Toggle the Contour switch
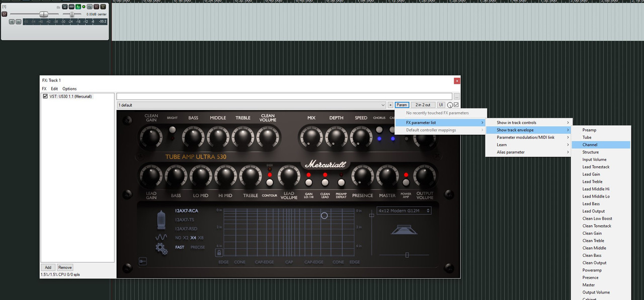Viewport: 644px width, 300px height. coord(269,182)
